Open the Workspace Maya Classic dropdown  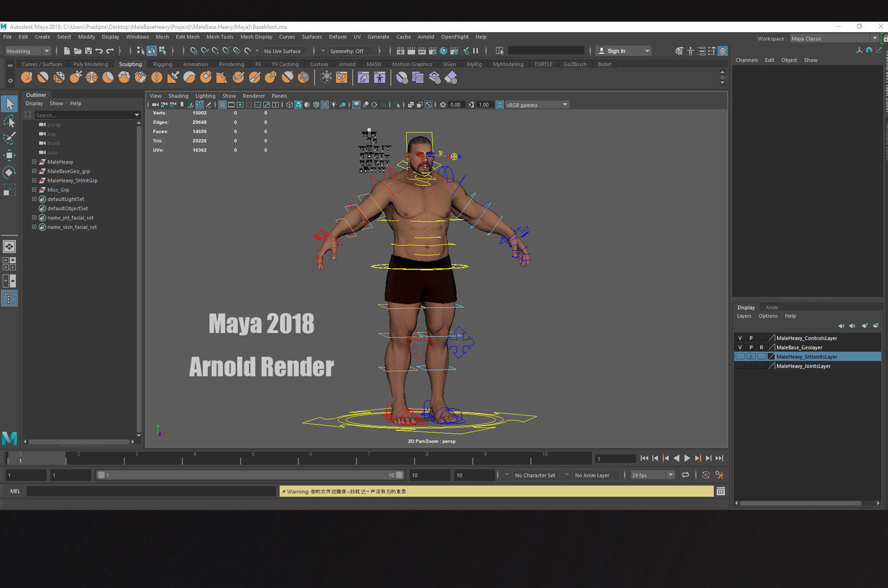pos(834,39)
